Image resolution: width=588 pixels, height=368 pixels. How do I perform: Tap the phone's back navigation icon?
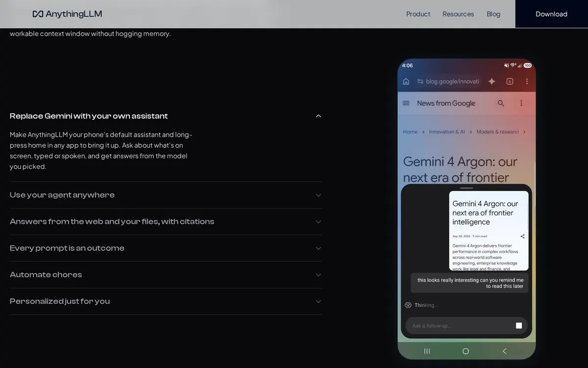pos(505,351)
